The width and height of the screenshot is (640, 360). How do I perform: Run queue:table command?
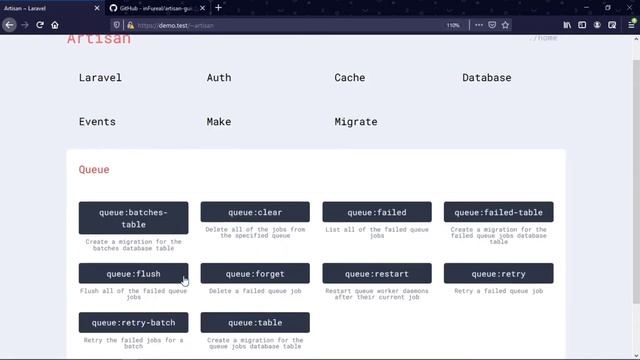point(255,322)
